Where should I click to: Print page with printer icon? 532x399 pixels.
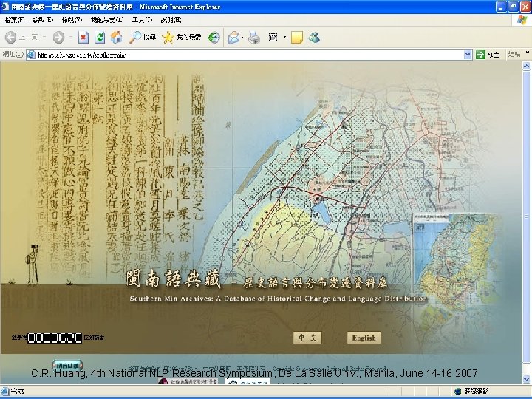point(253,38)
